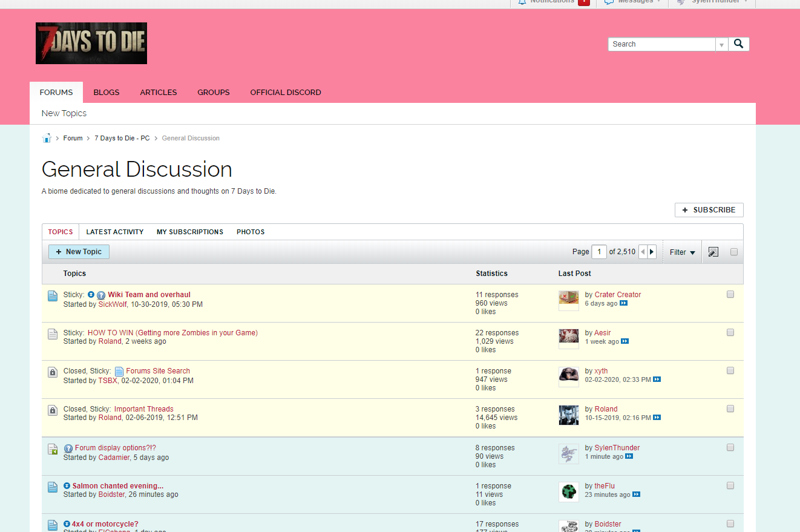Jump to first unread in 4x4 or motorcycle

pyautogui.click(x=67, y=524)
